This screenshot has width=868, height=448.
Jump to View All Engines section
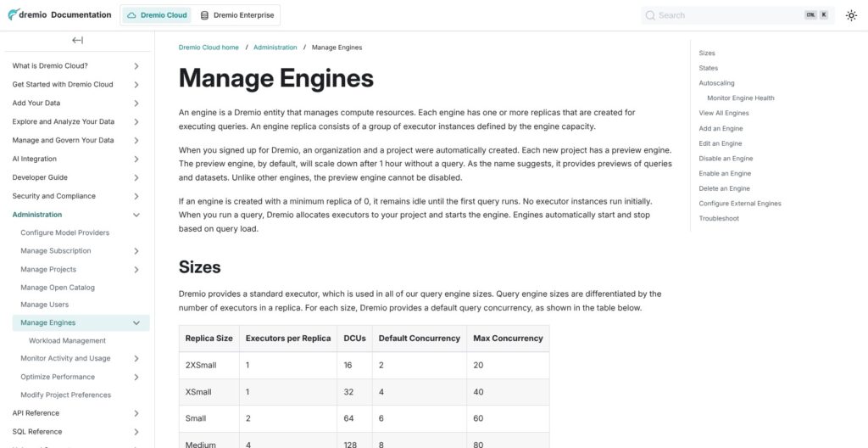[724, 113]
